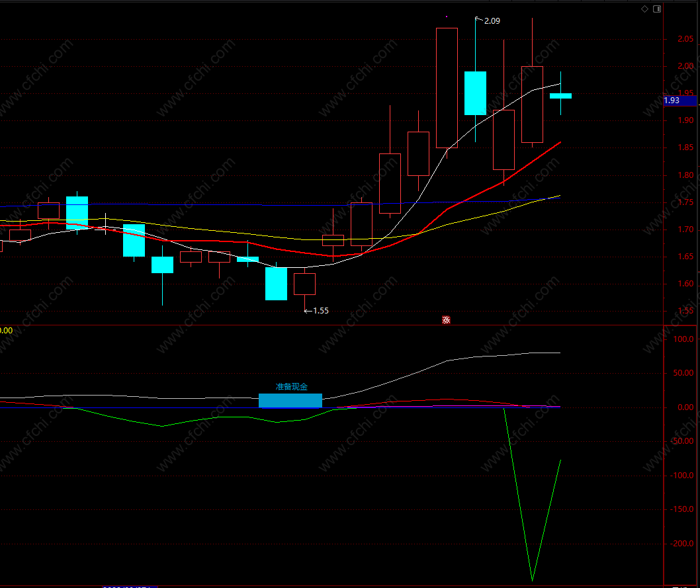
Task: Click the -150.0 indicator axis label
Action: coord(682,509)
